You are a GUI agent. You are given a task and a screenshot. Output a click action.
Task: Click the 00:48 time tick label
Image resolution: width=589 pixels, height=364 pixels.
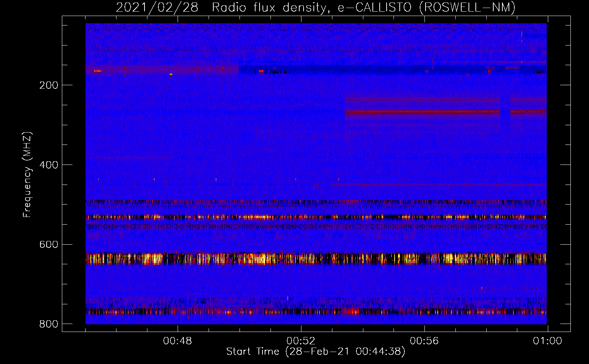[x=178, y=341]
